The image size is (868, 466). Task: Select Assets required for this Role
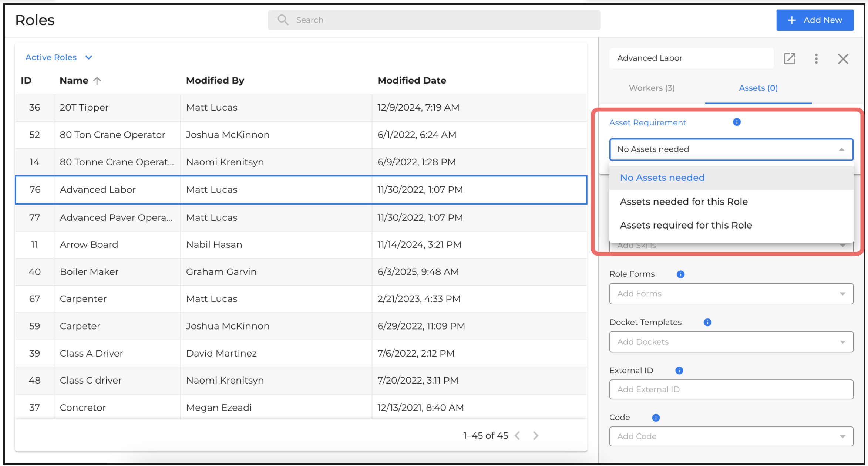[x=731, y=225]
